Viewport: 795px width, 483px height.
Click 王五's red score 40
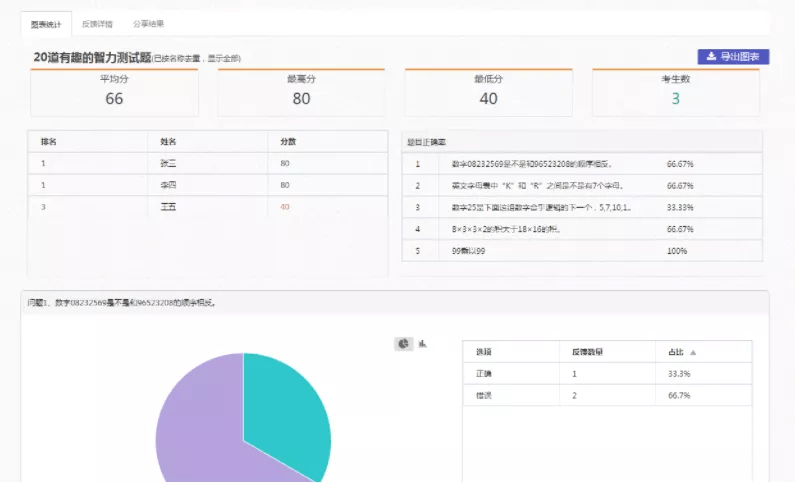(x=285, y=207)
